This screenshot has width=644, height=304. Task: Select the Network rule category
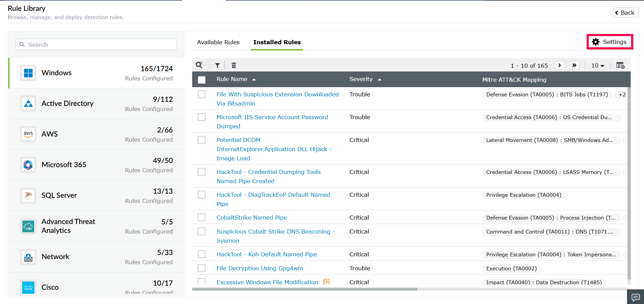tap(96, 257)
